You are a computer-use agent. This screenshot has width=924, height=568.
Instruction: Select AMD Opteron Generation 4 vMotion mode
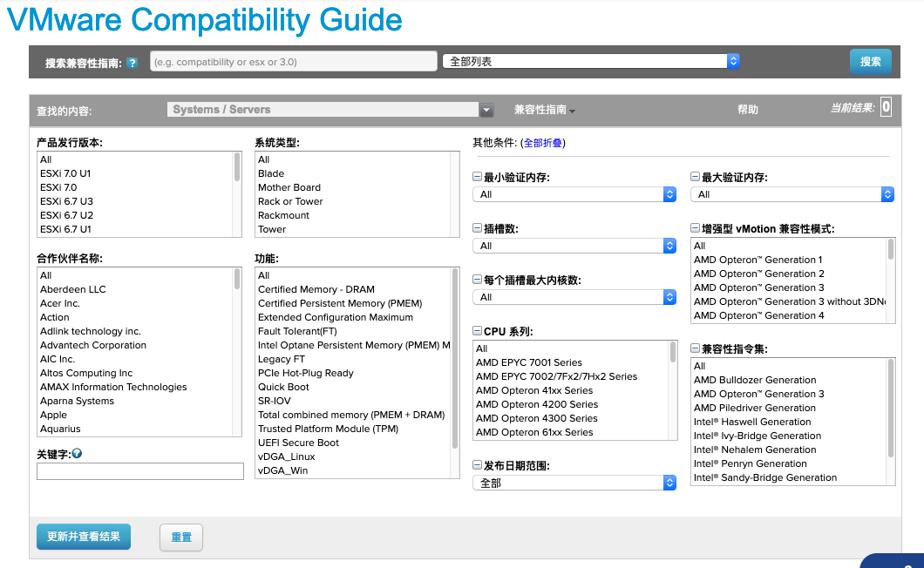point(759,315)
